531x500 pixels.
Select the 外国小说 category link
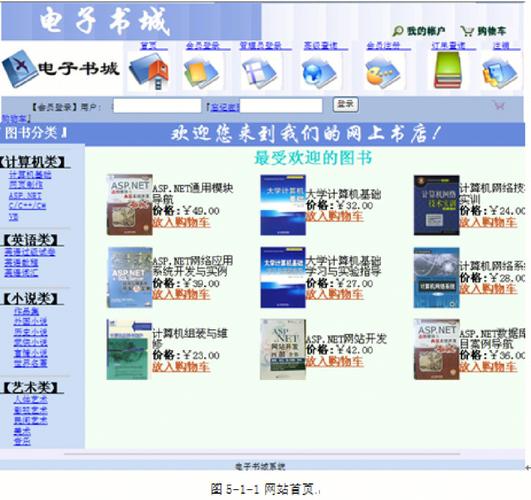pyautogui.click(x=30, y=322)
